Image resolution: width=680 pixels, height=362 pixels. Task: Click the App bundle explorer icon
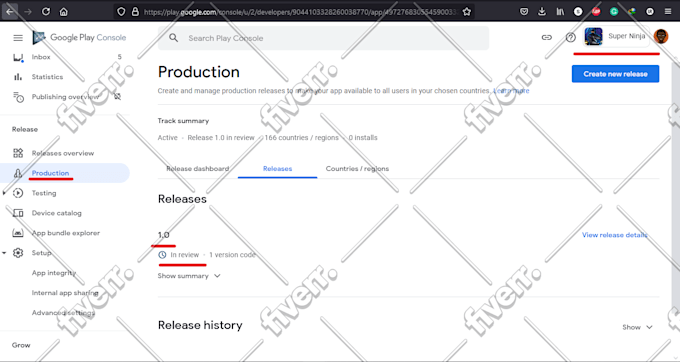[x=18, y=233]
